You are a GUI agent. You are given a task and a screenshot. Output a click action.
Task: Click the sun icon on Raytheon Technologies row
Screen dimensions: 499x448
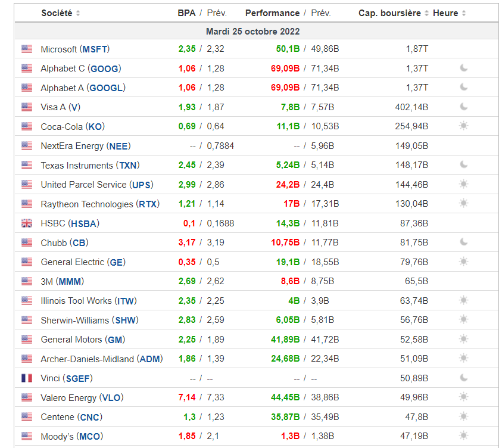pos(464,203)
